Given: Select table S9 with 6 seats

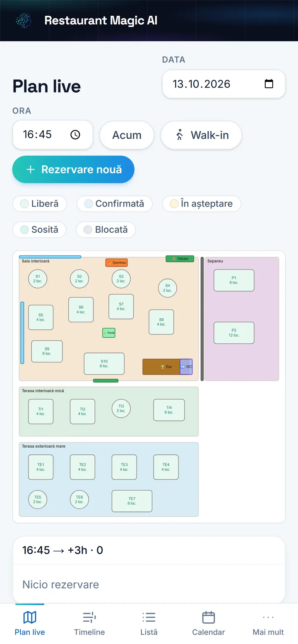Looking at the screenshot, I should pyautogui.click(x=47, y=351).
